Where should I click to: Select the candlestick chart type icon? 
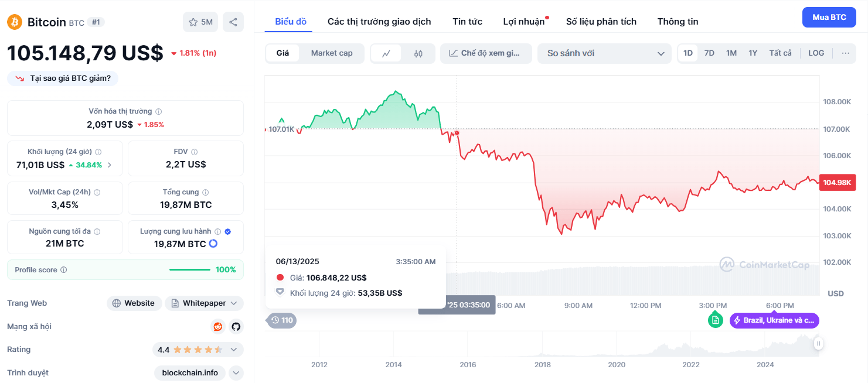coord(418,53)
